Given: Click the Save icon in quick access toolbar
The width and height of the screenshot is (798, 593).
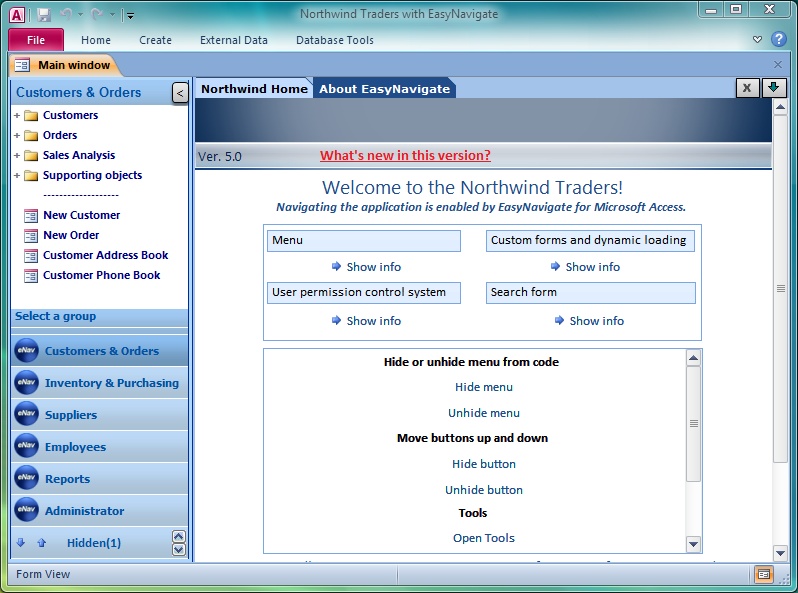Looking at the screenshot, I should pos(44,15).
